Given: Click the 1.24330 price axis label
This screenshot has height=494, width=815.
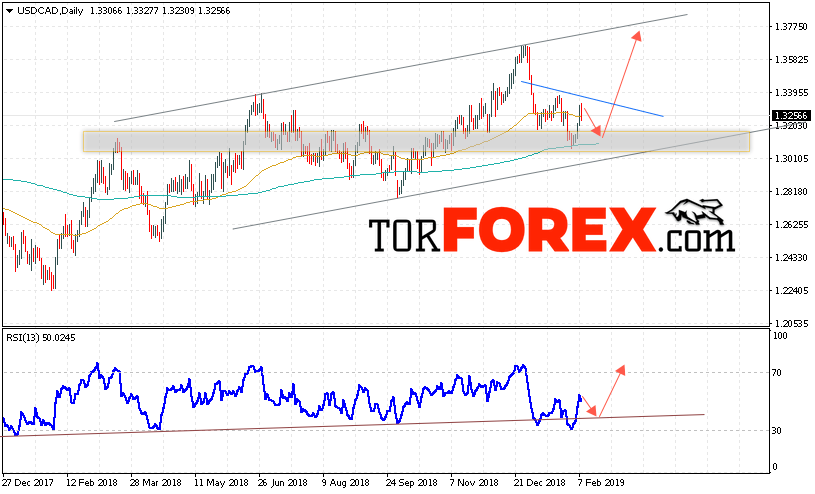Looking at the screenshot, I should [791, 257].
